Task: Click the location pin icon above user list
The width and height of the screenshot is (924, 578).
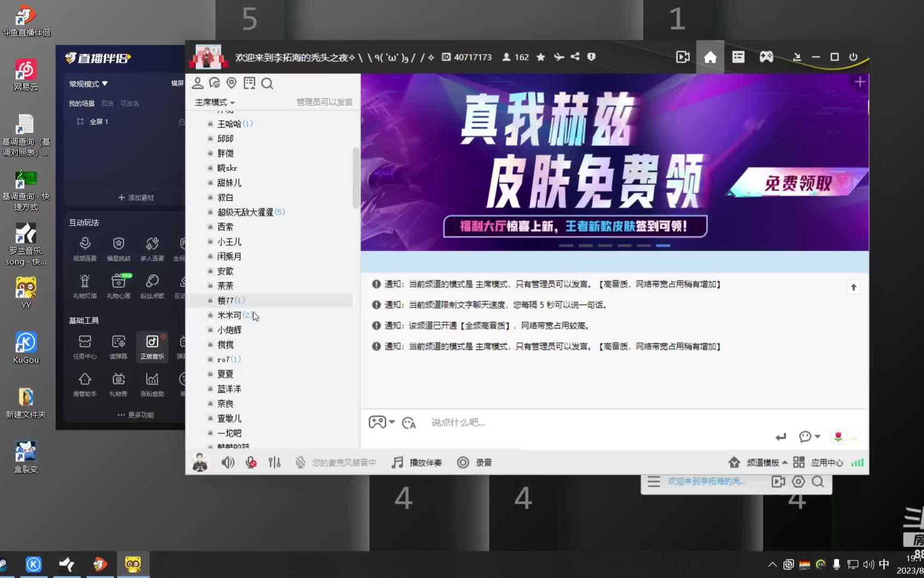Action: click(231, 83)
